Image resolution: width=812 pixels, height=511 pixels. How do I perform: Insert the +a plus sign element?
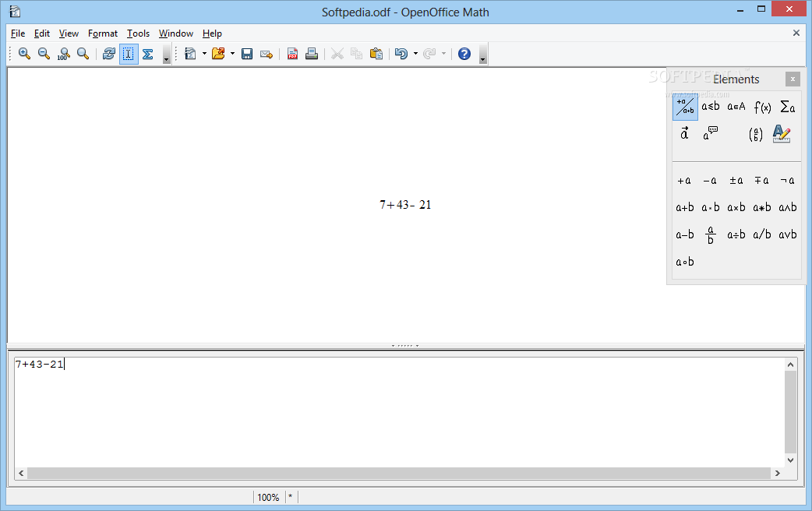click(685, 180)
